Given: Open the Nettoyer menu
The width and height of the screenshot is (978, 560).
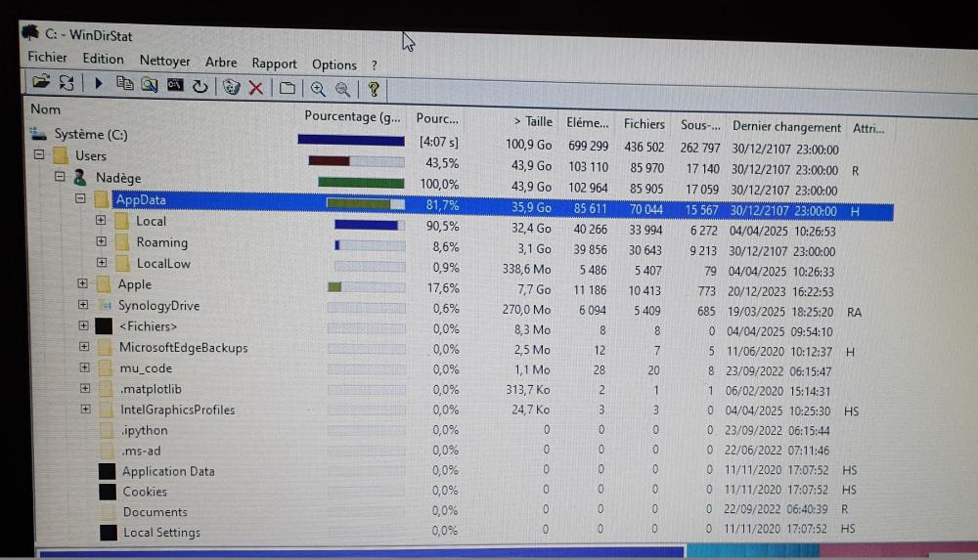Looking at the screenshot, I should pyautogui.click(x=164, y=61).
